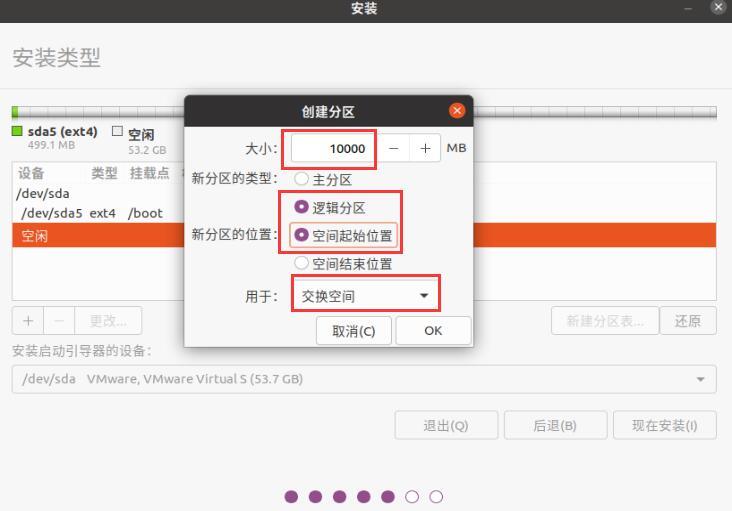Select the 逻辑分区 radio button

pyautogui.click(x=301, y=207)
